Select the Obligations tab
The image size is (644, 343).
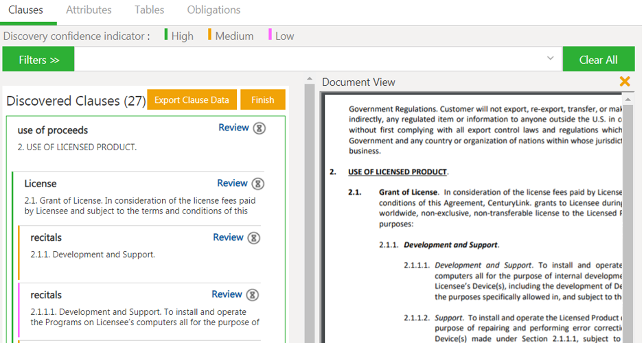click(214, 10)
